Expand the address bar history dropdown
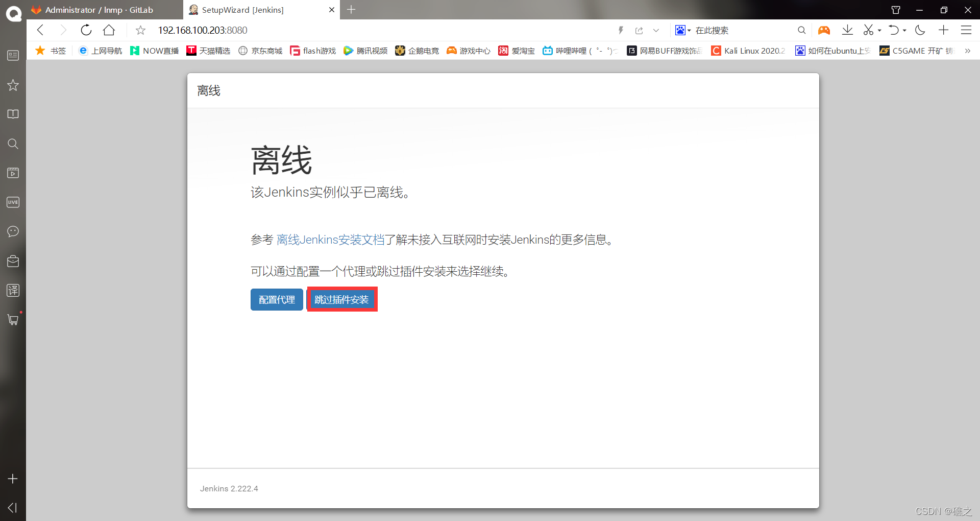This screenshot has height=521, width=980. pyautogui.click(x=656, y=31)
